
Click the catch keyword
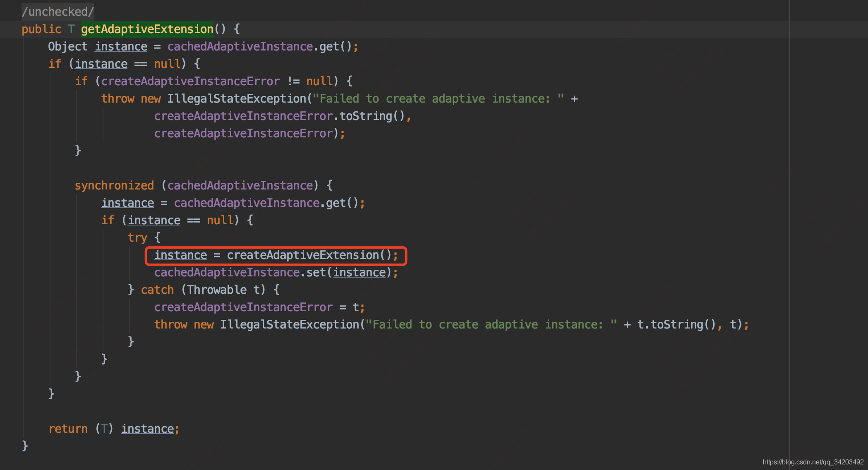pyautogui.click(x=157, y=290)
